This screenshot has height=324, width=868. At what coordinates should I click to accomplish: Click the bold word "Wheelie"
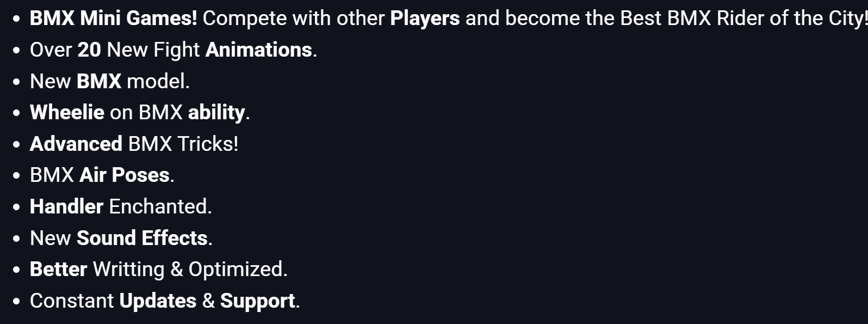click(67, 113)
